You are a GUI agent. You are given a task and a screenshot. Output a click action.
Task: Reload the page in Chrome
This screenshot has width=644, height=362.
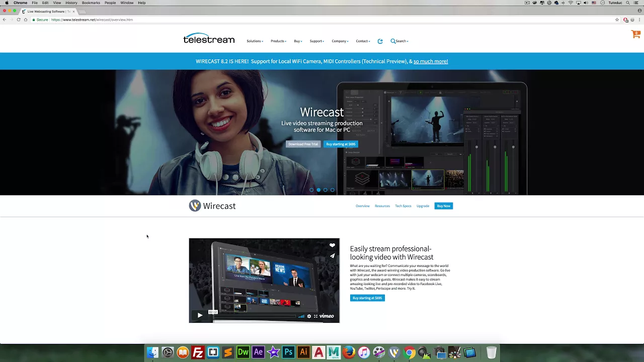(x=19, y=20)
